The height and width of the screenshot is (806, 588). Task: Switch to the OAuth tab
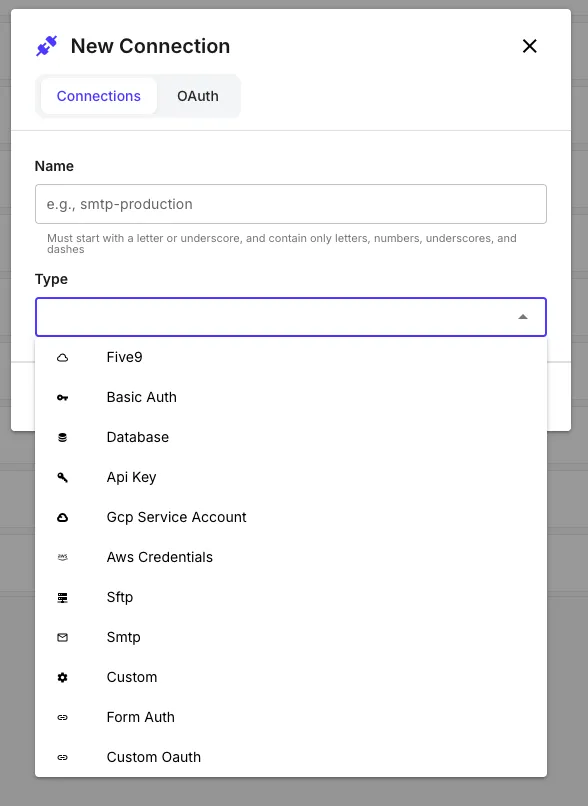[197, 96]
